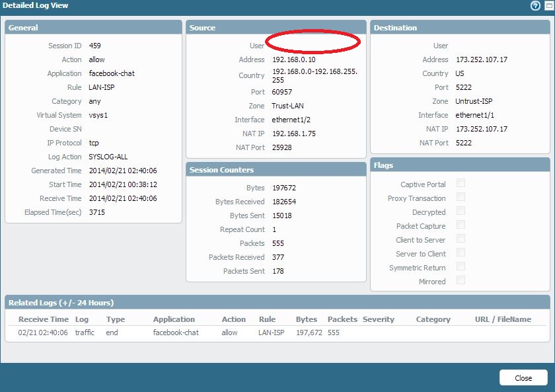Toggle the Server to Client checkbox
This screenshot has width=555, height=392.
[461, 253]
